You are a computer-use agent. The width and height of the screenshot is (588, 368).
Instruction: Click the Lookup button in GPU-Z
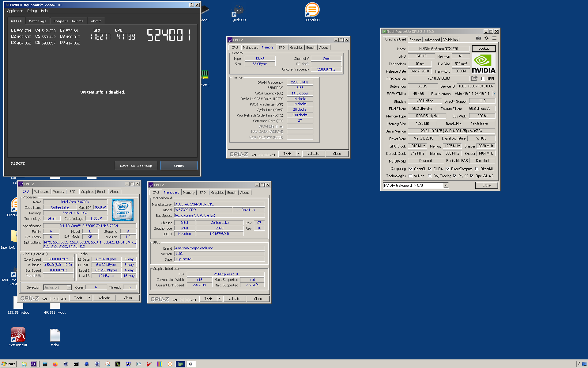coord(484,48)
